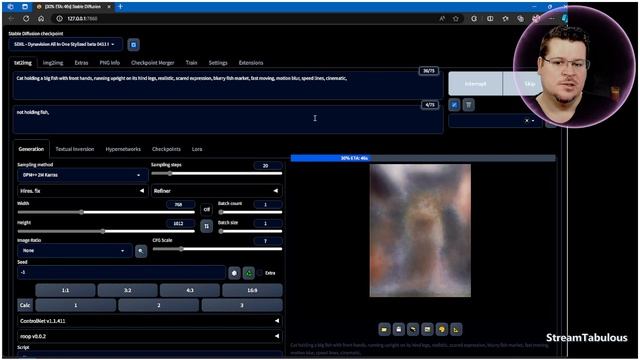
Task: Send image to extras palette icon
Action: click(442, 329)
